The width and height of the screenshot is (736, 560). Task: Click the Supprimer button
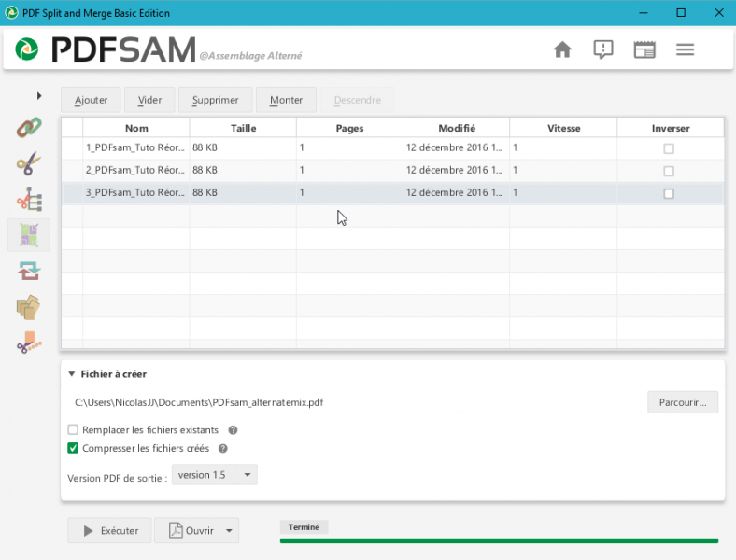(x=216, y=100)
